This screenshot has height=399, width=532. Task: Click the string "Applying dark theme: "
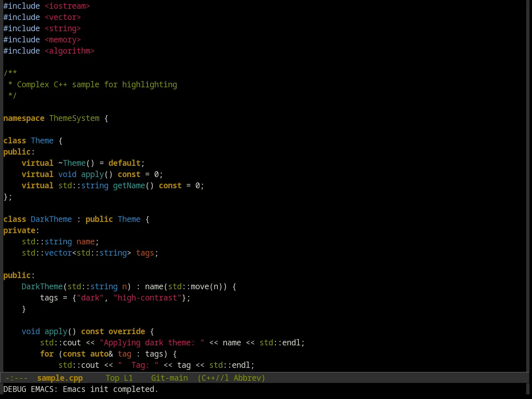(x=152, y=342)
